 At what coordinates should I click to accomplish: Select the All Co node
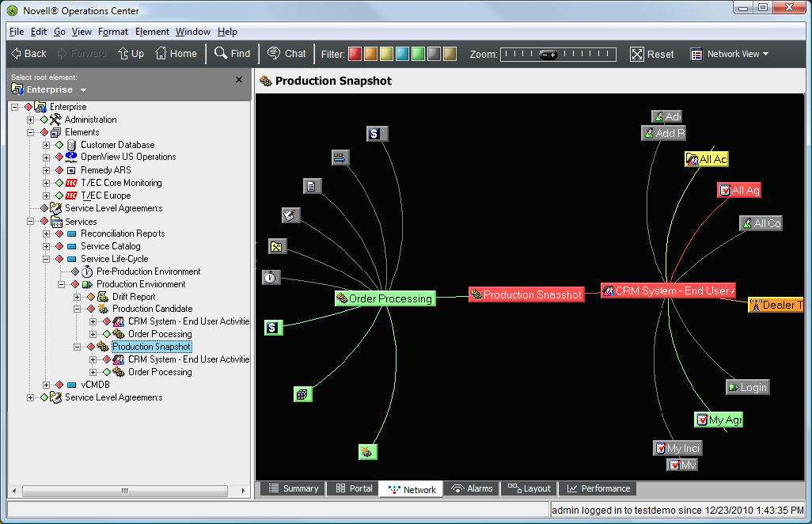[x=761, y=223]
